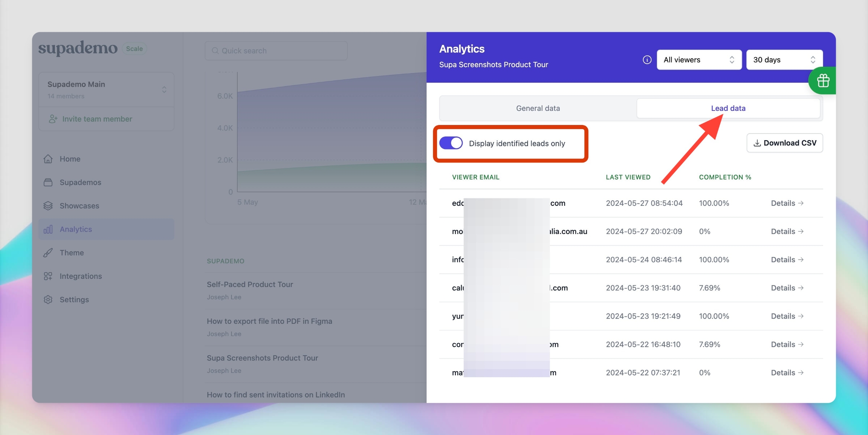Open Details for the 2024-05-27 08:54:04 lead
This screenshot has height=435, width=868.
[x=787, y=203]
